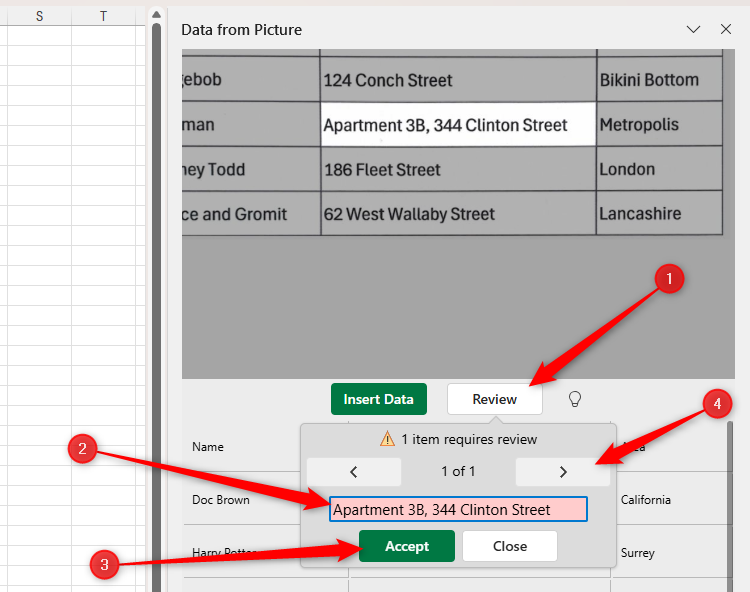Open the Review button
Screen dimensions: 750x592
click(494, 399)
